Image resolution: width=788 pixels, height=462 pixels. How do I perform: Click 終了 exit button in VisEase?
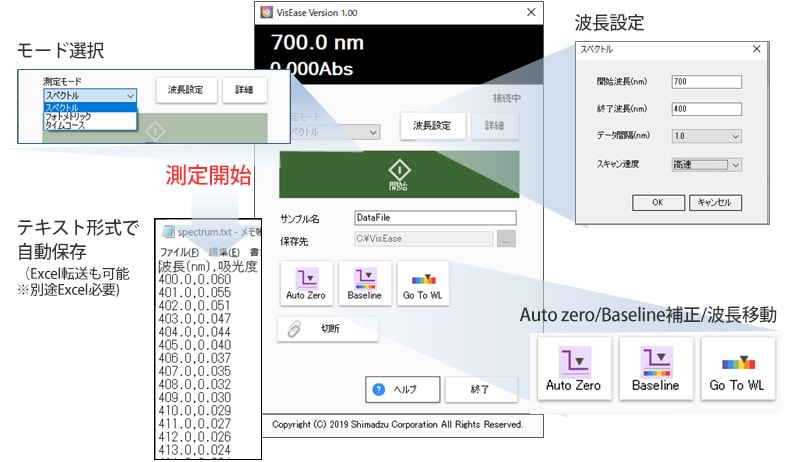click(481, 389)
